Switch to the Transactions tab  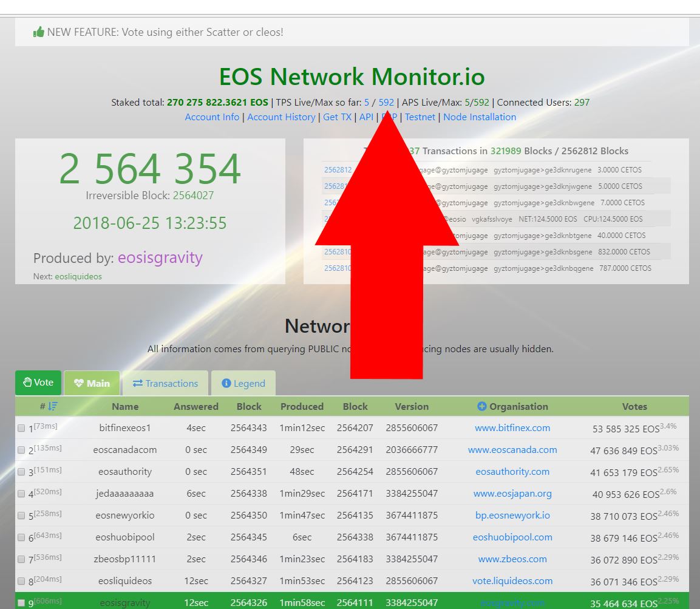click(165, 383)
